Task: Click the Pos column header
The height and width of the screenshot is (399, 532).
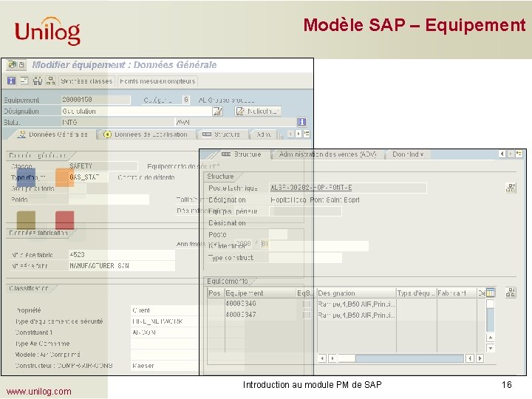Action: 216,293
